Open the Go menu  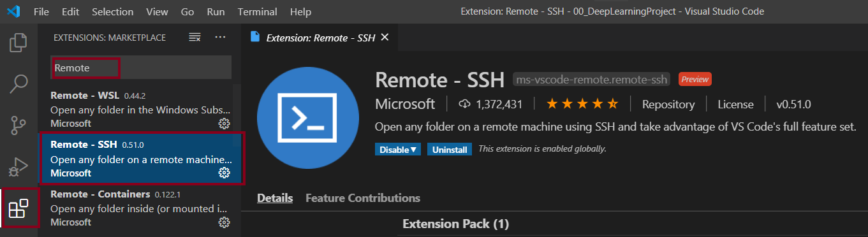pyautogui.click(x=188, y=11)
